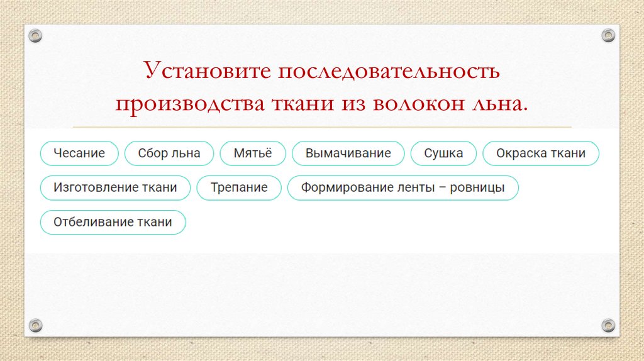Select the Трепание chip
The width and height of the screenshot is (644, 361).
click(239, 187)
